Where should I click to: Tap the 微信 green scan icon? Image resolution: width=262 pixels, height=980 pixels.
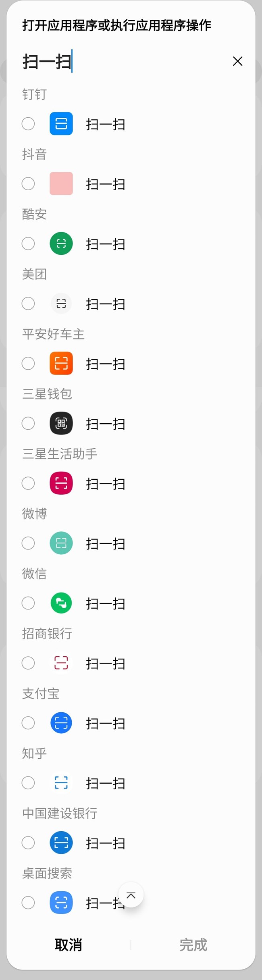(61, 603)
